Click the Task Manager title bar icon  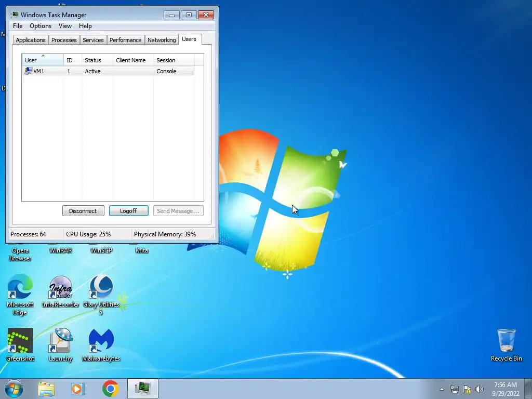[14, 15]
